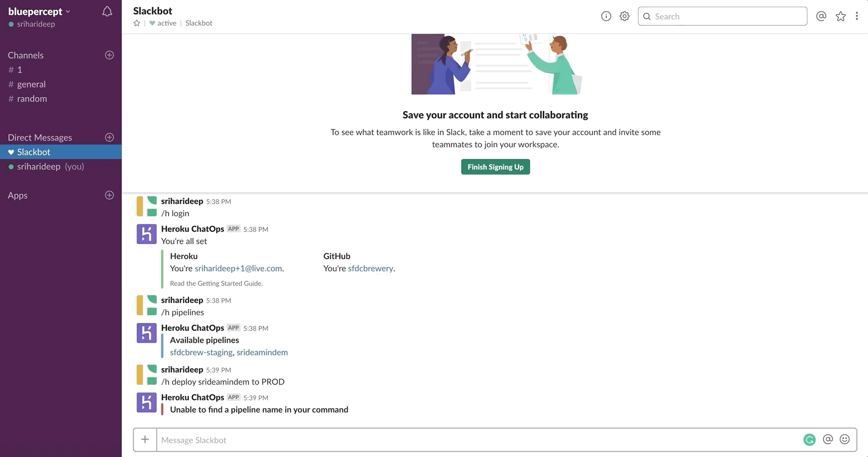
Task: Click sriharideep avatar beside /h login
Action: 147,206
